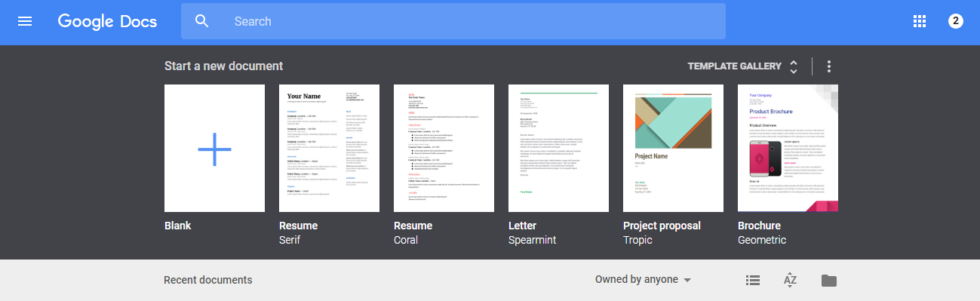The image size is (980, 301).
Task: Open the file picker folder icon
Action: (x=829, y=281)
